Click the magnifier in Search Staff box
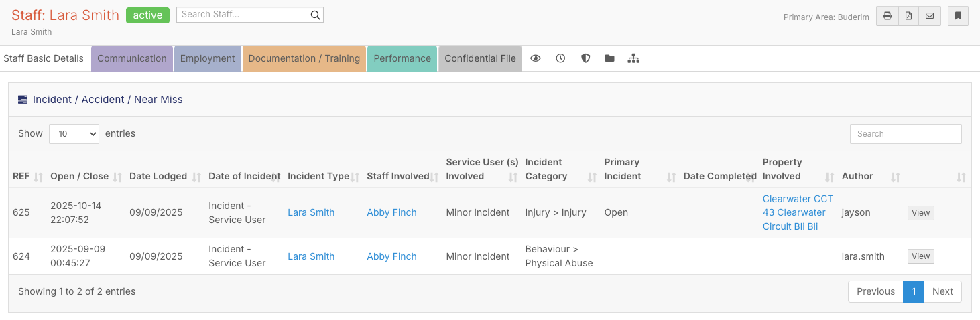The width and height of the screenshot is (980, 320). [315, 15]
